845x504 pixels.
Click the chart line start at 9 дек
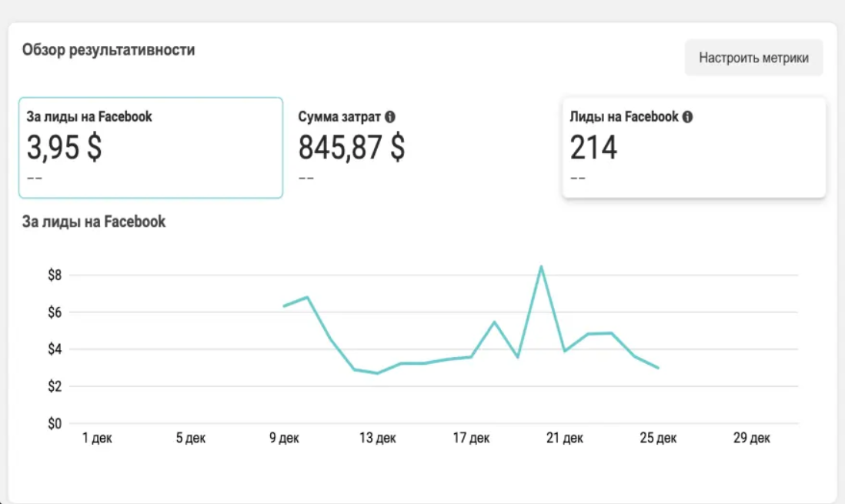[285, 306]
